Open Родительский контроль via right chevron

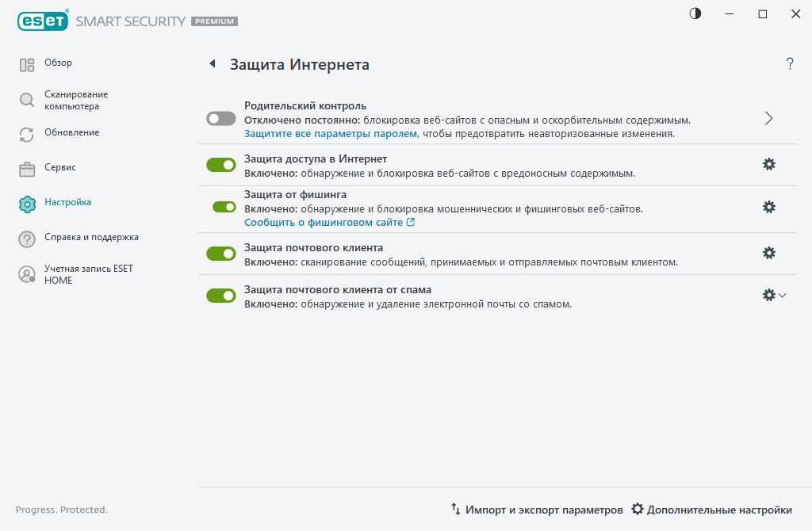(x=768, y=117)
